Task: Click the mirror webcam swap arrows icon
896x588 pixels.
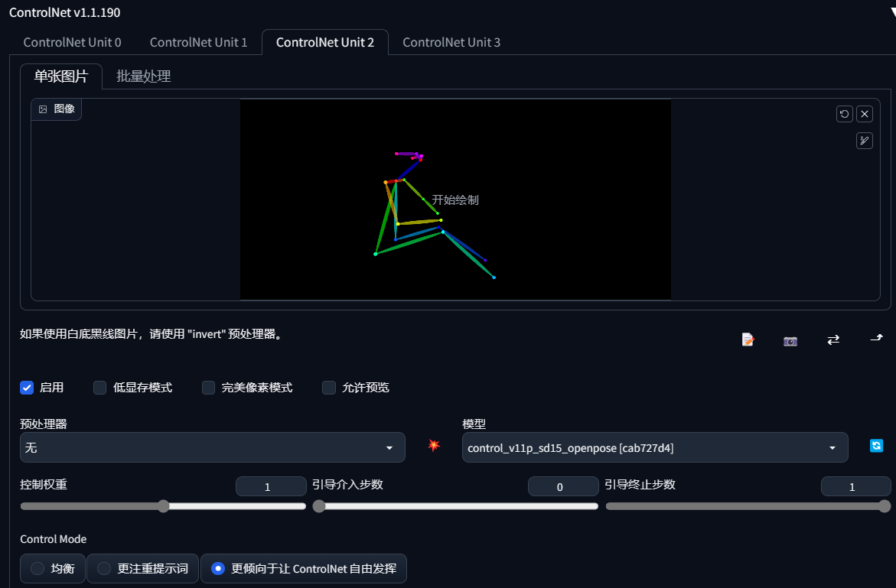Action: coord(833,339)
